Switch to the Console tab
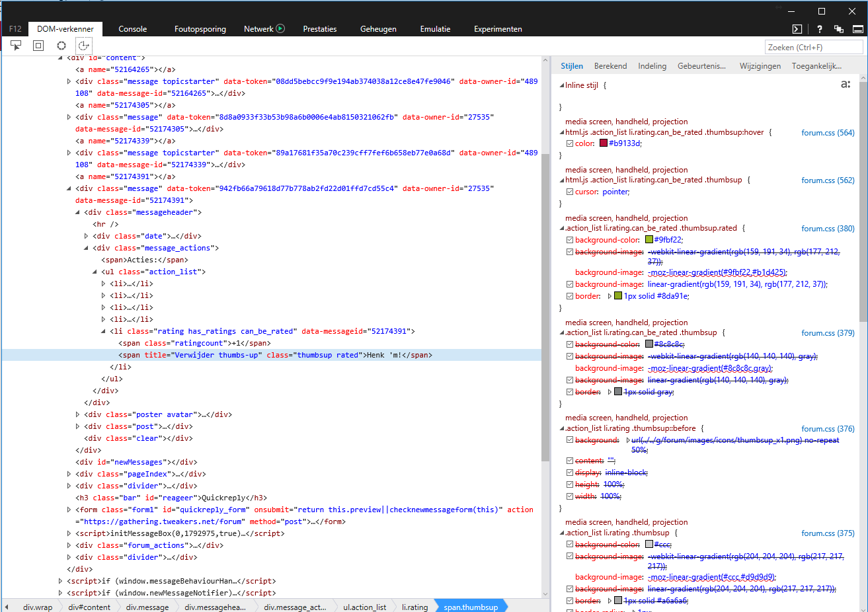Screen dimensions: 868x612 (x=133, y=29)
